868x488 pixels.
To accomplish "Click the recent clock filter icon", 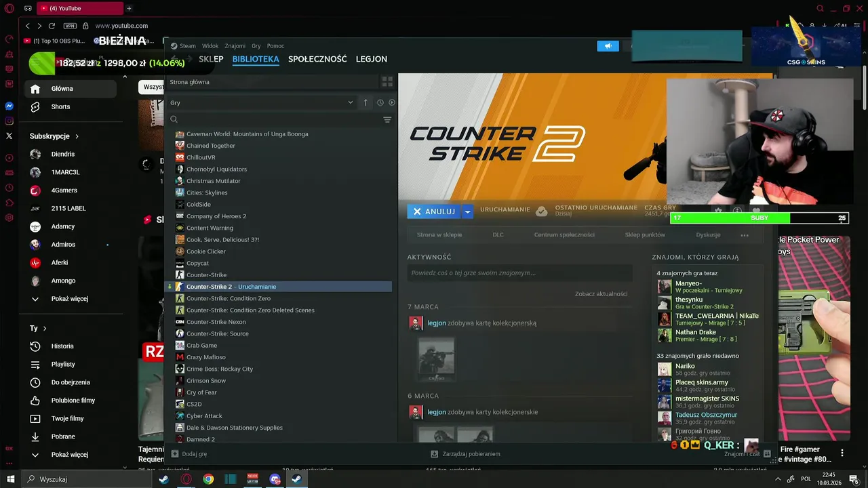I will point(380,102).
